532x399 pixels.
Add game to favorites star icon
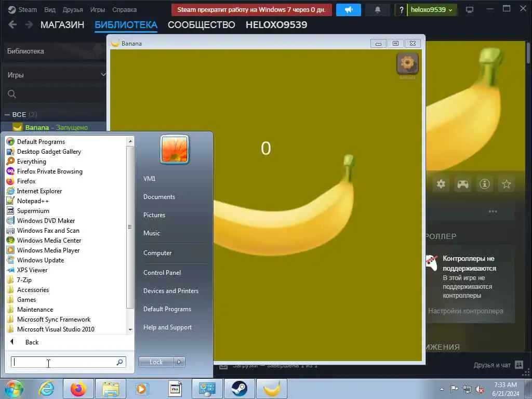507,184
